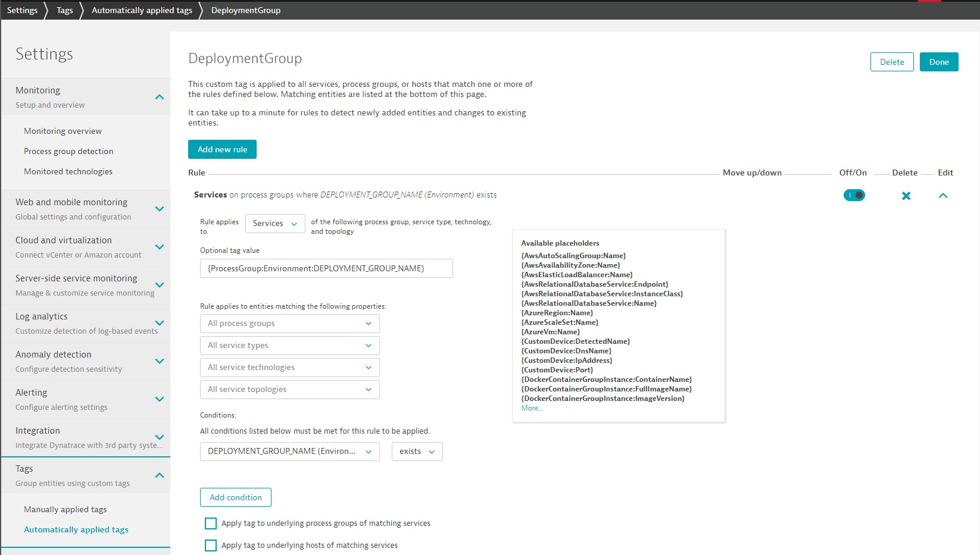Screen dimensions: 980x555
Task: Select {AwsAvailabilityZone:Name} placeholder text
Action: pyautogui.click(x=570, y=265)
